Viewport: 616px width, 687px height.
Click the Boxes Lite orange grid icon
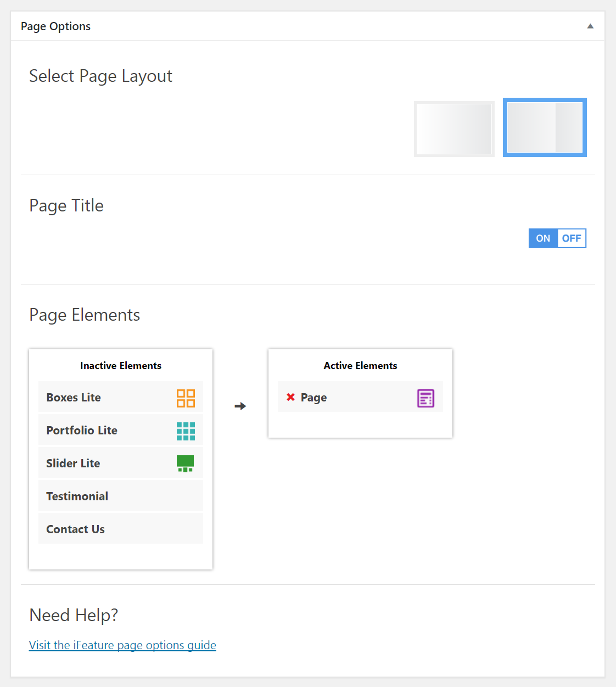point(186,398)
